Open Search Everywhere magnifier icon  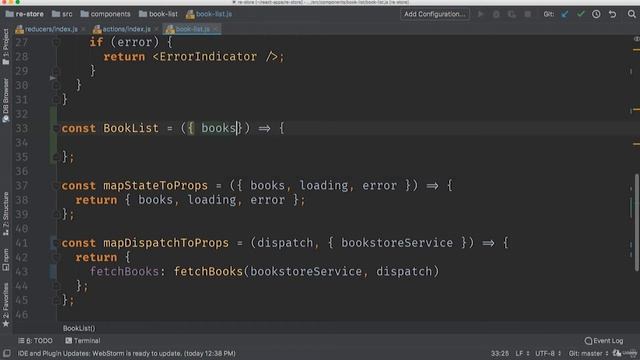[631, 14]
